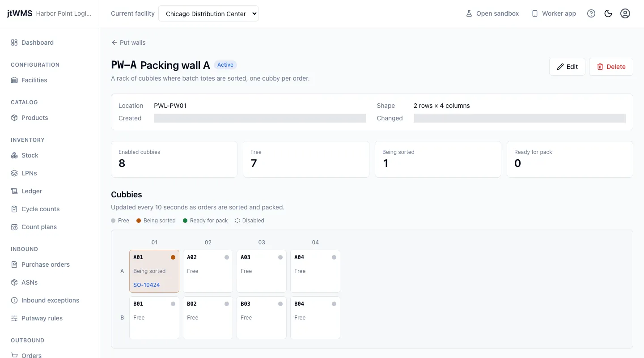Launch the Worker app link
This screenshot has width=644, height=358.
click(554, 13)
